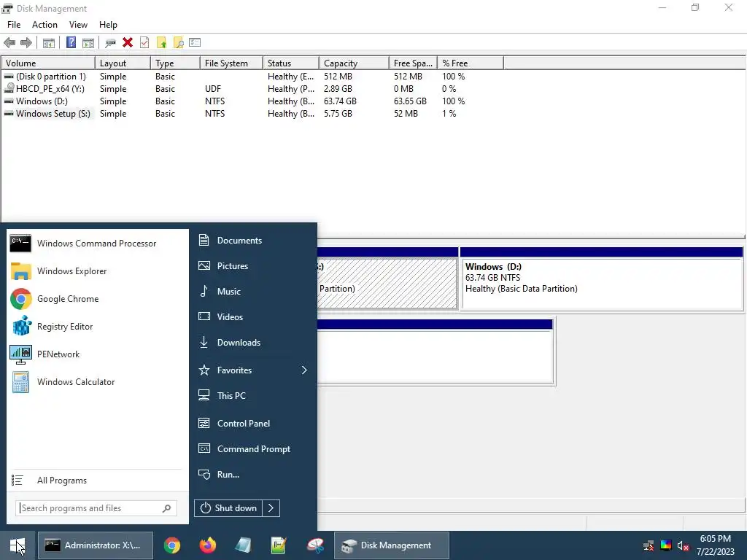Expand shut down options arrow
Screen dimensions: 747x560
coord(271,508)
